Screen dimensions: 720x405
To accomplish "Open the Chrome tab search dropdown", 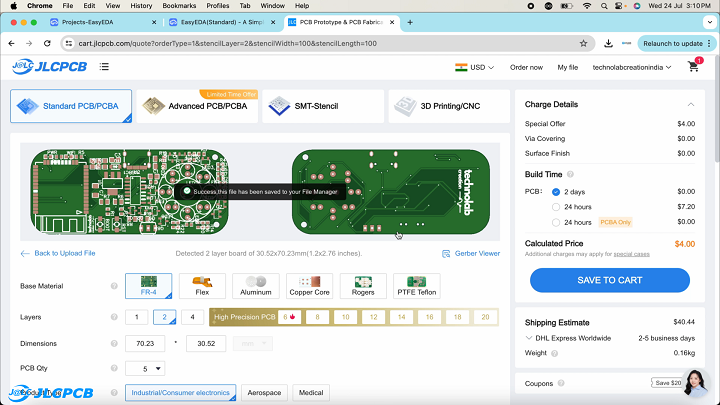I will (709, 22).
